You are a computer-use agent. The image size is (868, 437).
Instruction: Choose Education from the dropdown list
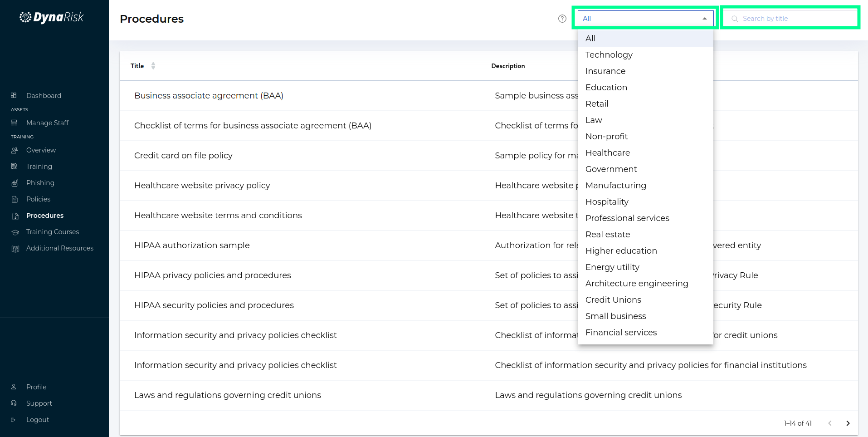tap(646, 88)
